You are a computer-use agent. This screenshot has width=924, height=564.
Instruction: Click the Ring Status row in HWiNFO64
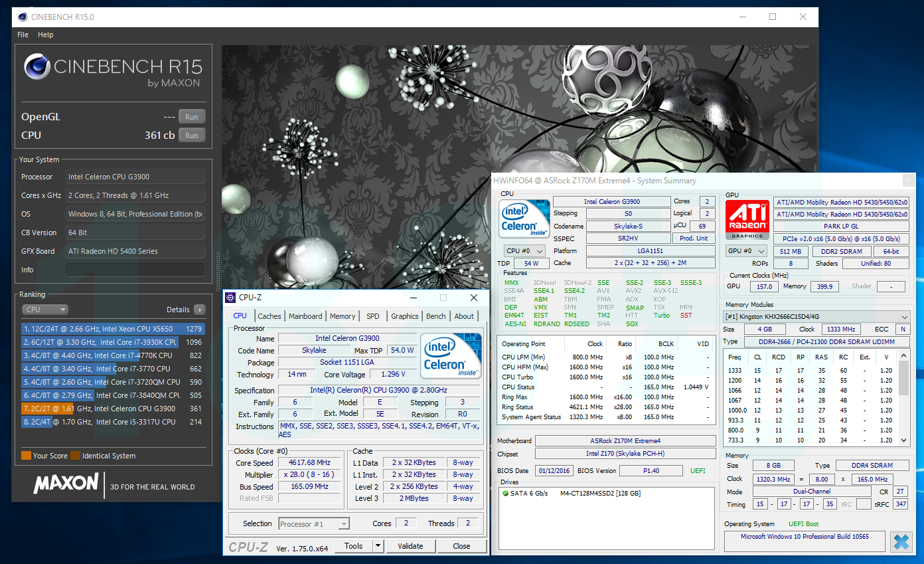click(x=605, y=407)
